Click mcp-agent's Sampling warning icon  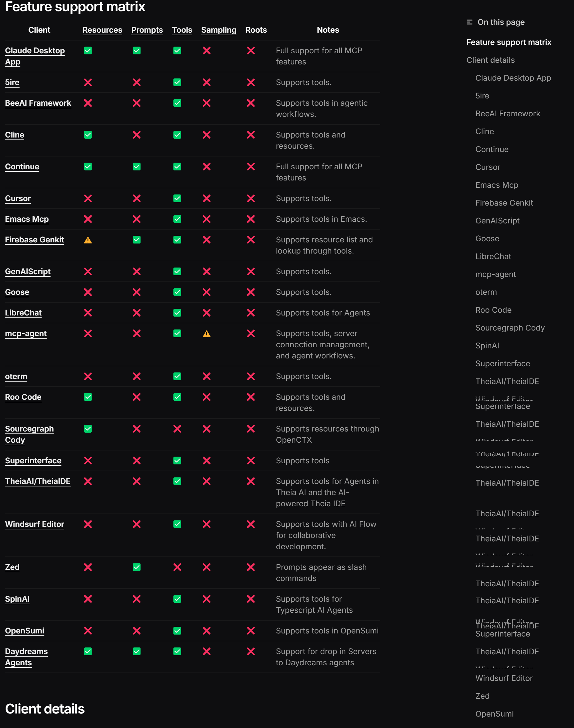[x=206, y=333]
